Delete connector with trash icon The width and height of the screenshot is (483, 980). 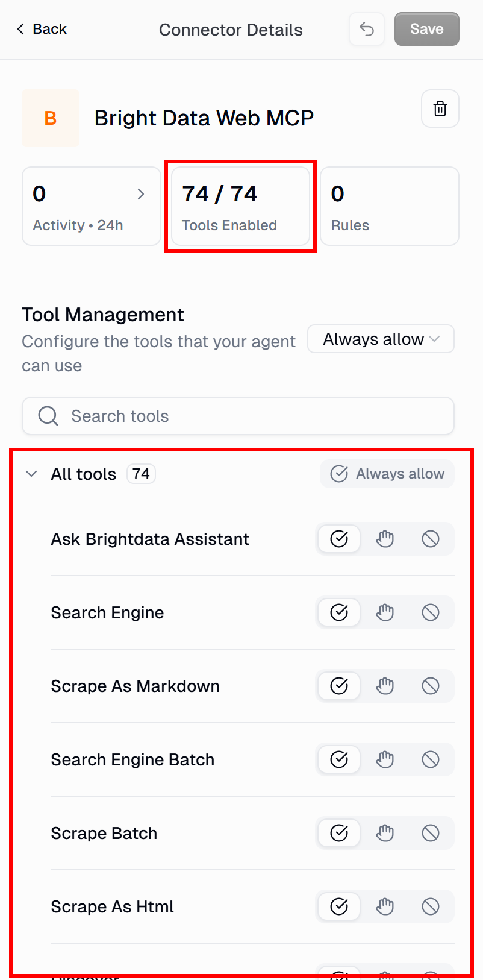(x=440, y=108)
